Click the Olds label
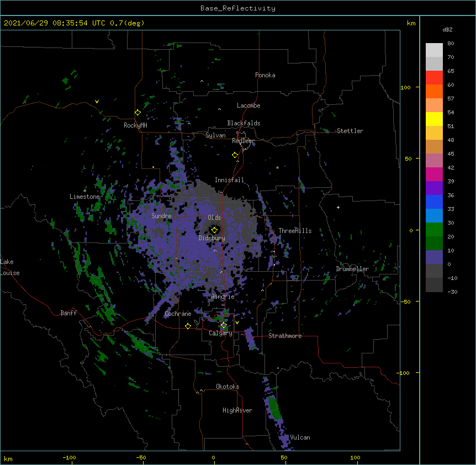This screenshot has height=465, width=476. [214, 218]
